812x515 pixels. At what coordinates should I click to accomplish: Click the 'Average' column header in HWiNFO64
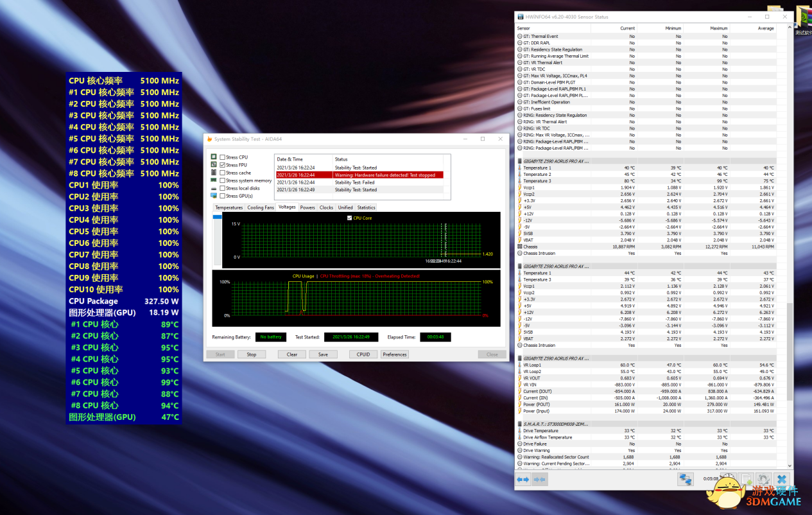click(x=753, y=28)
